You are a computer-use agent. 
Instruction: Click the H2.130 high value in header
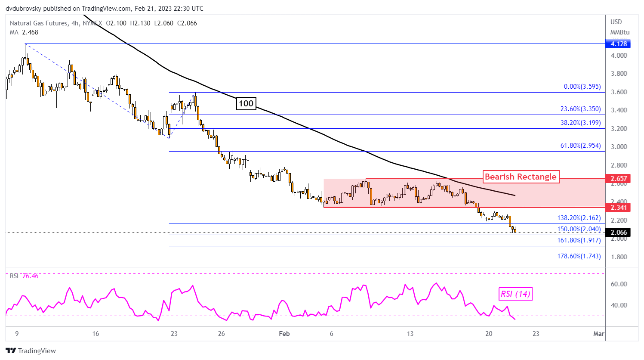coord(140,23)
